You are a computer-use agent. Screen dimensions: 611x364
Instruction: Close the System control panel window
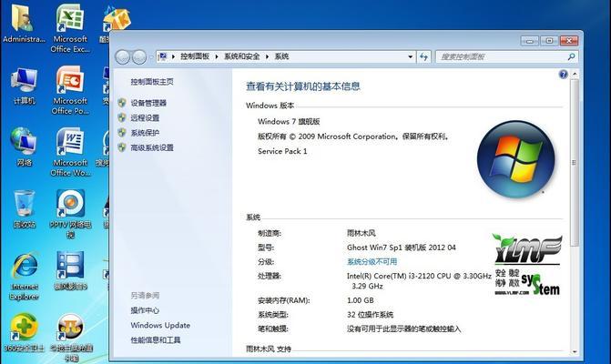click(569, 40)
